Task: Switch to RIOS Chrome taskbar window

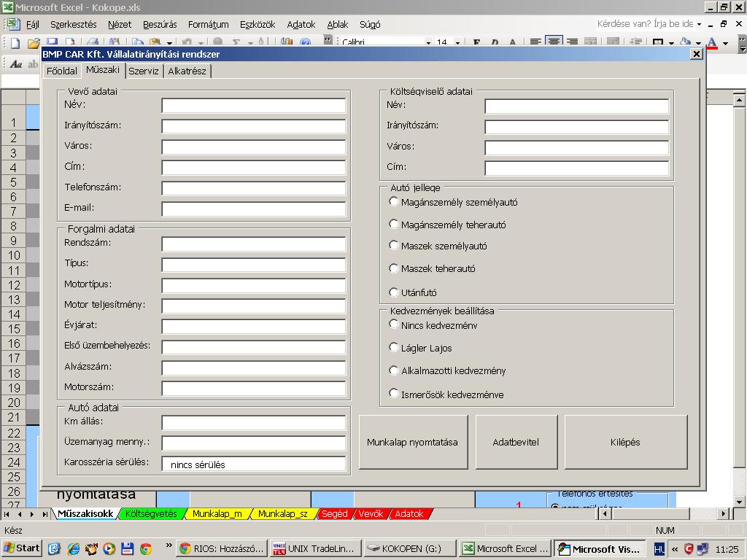Action: tap(222, 548)
